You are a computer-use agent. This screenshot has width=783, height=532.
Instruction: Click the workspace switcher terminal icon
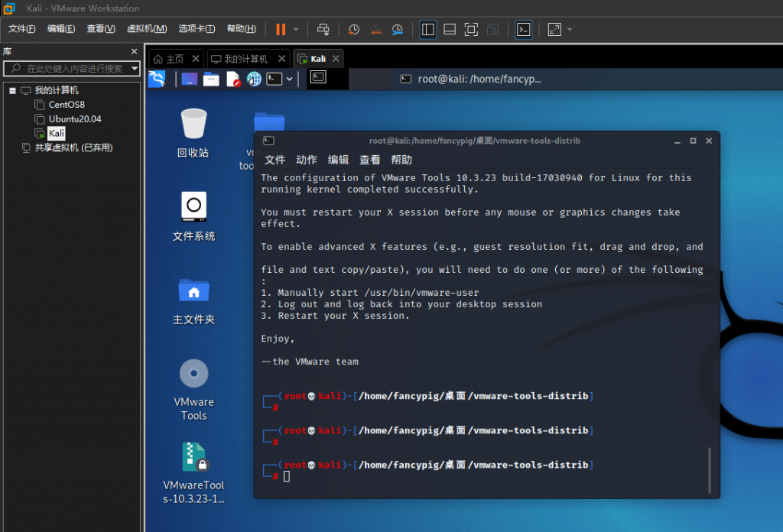tap(318, 77)
